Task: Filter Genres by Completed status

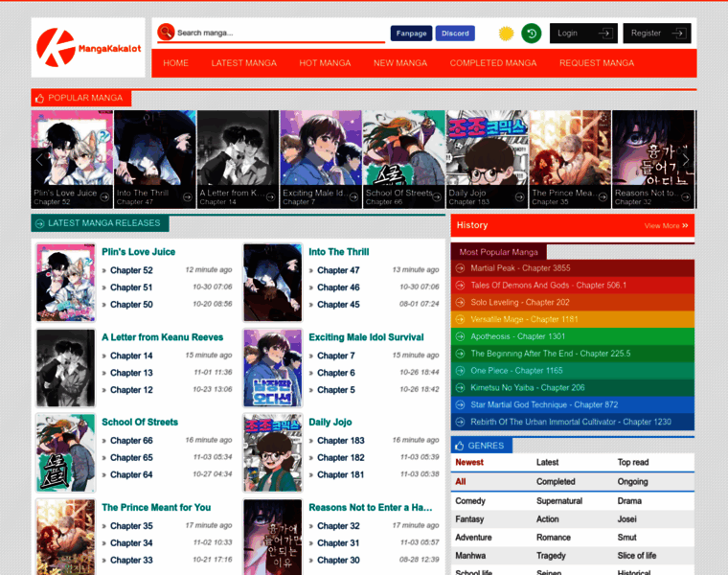Action: (556, 482)
